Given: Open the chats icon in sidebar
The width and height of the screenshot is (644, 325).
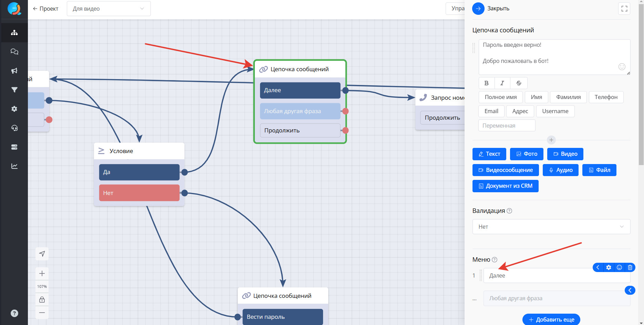Looking at the screenshot, I should tap(14, 52).
